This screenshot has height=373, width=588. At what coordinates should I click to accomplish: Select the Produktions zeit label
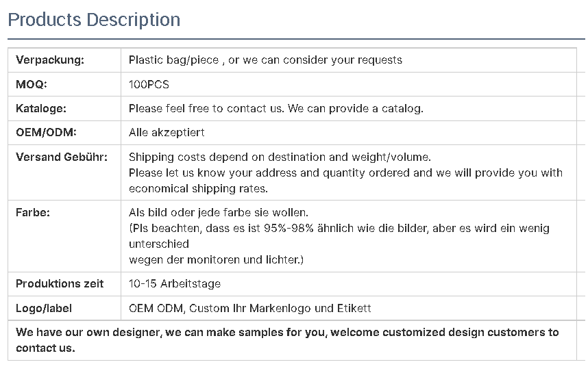pos(60,284)
